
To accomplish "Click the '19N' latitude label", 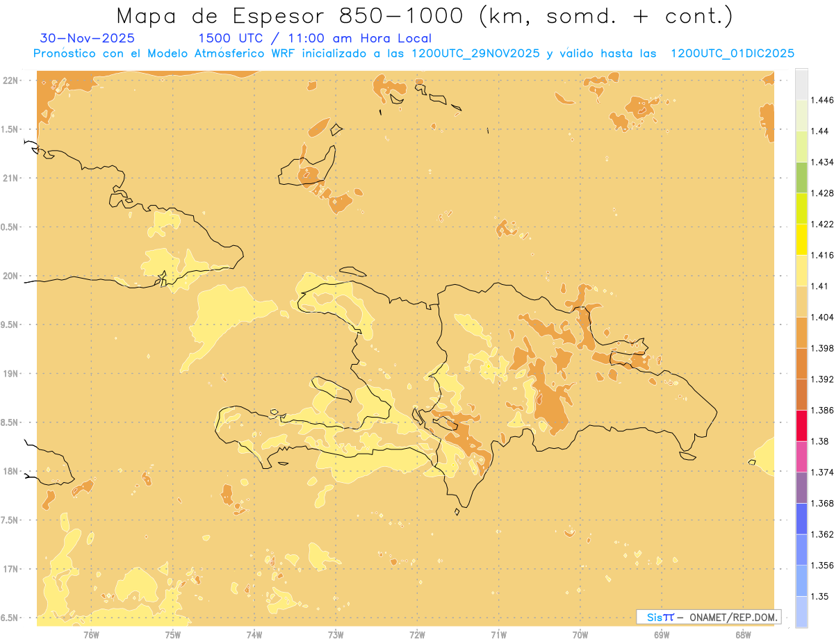I will 10,373.
